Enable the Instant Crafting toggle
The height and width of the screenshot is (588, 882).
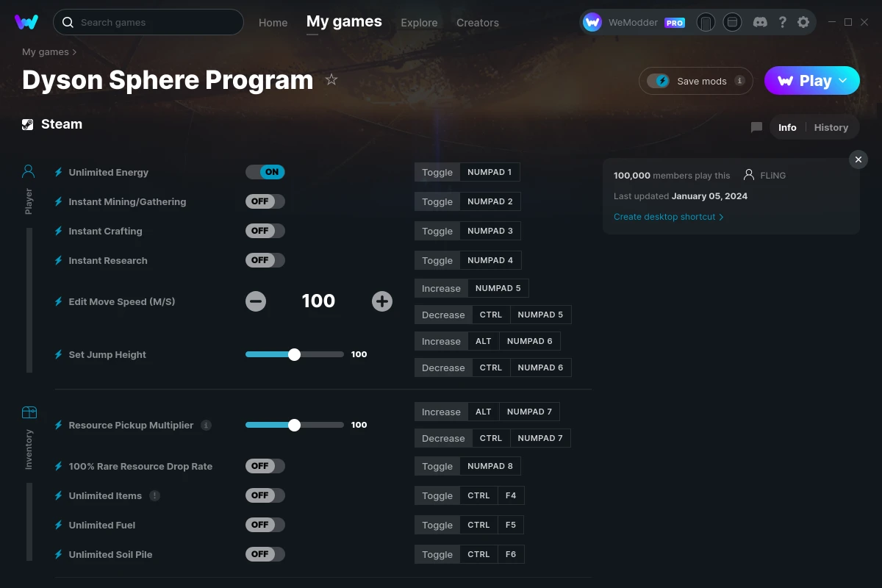(265, 230)
